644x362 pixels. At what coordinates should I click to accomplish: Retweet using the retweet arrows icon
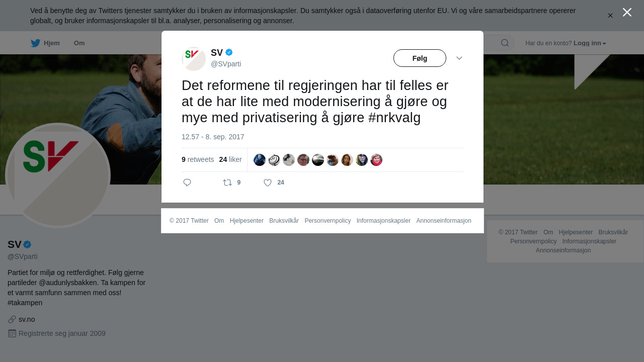(x=227, y=183)
